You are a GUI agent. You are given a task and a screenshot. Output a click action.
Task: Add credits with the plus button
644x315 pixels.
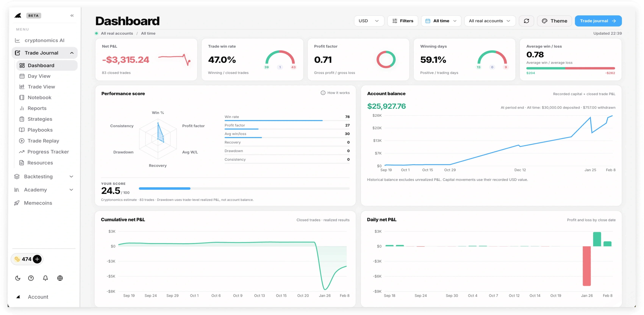coord(37,259)
